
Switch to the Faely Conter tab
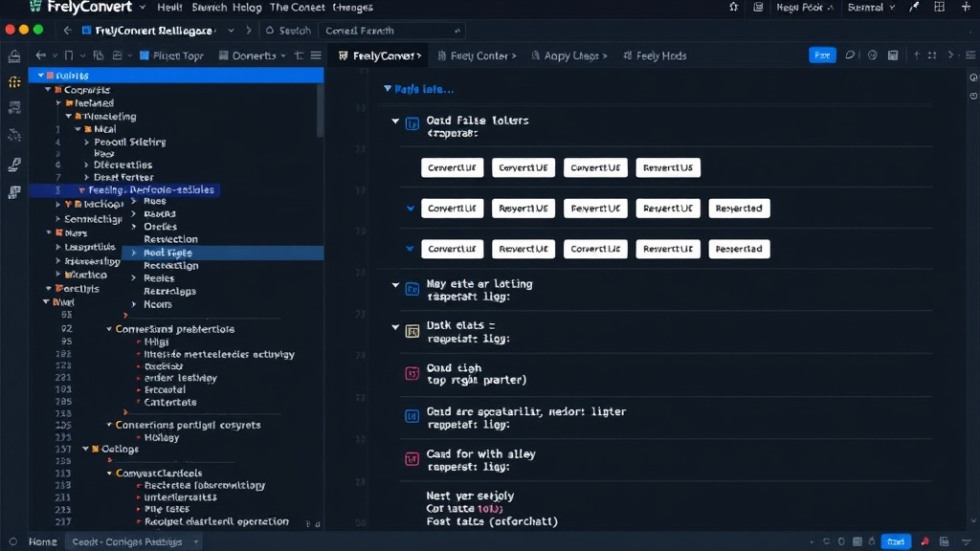[x=477, y=55]
